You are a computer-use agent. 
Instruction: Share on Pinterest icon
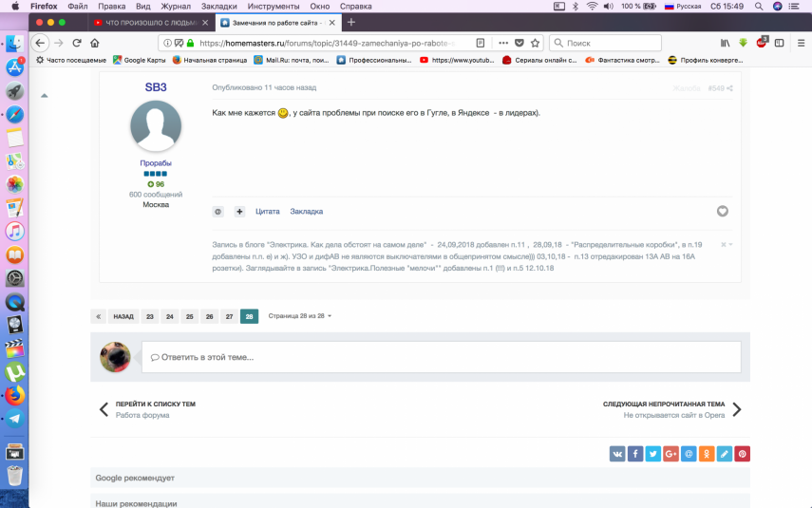coord(742,454)
